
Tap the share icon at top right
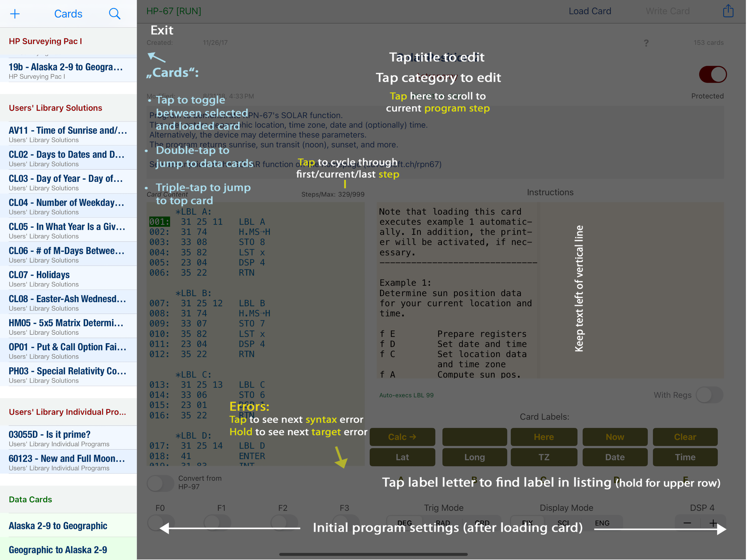(728, 11)
